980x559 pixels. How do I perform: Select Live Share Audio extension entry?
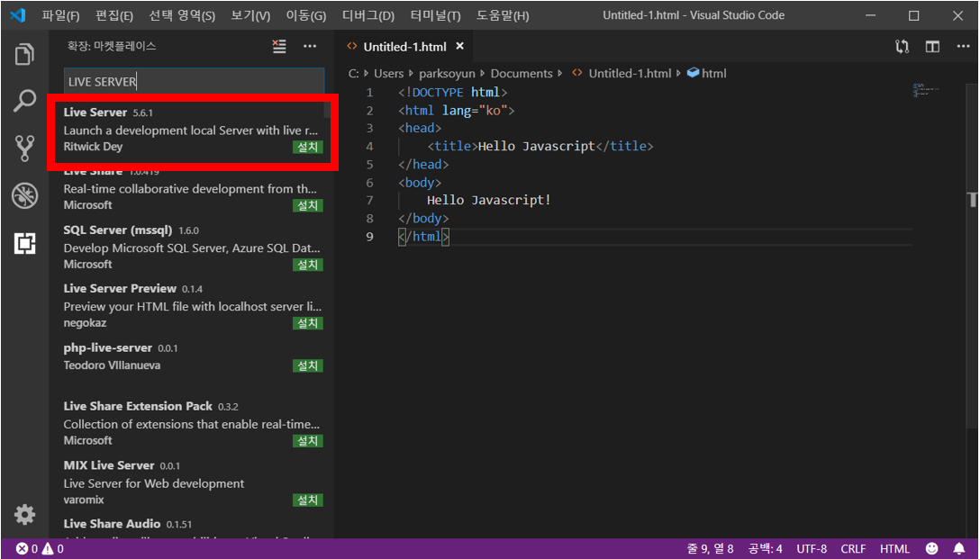click(191, 526)
